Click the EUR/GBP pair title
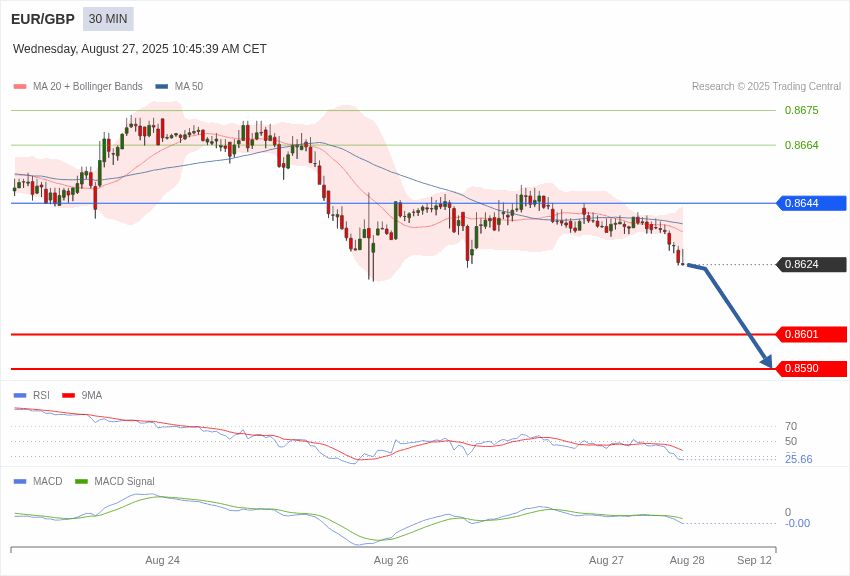The height and width of the screenshot is (576, 850). (x=43, y=19)
